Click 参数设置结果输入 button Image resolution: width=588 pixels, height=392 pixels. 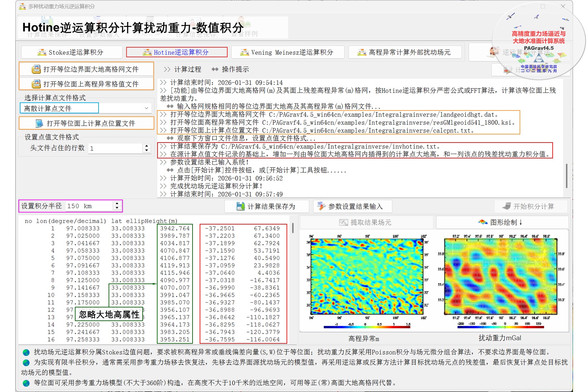click(353, 206)
